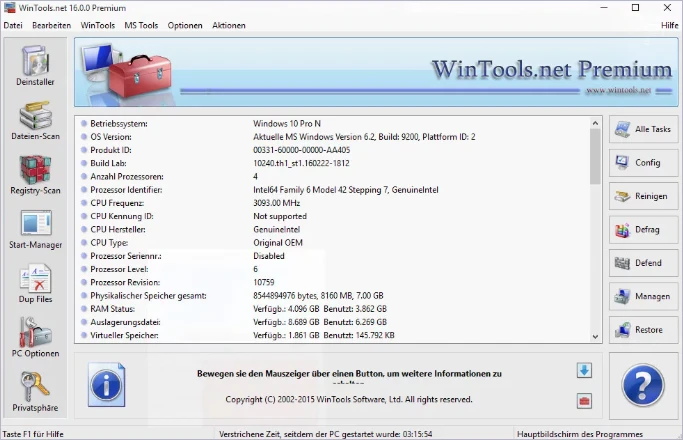Click the blue down-arrow icon
Screen dimensions: 683x440
pyautogui.click(x=584, y=370)
